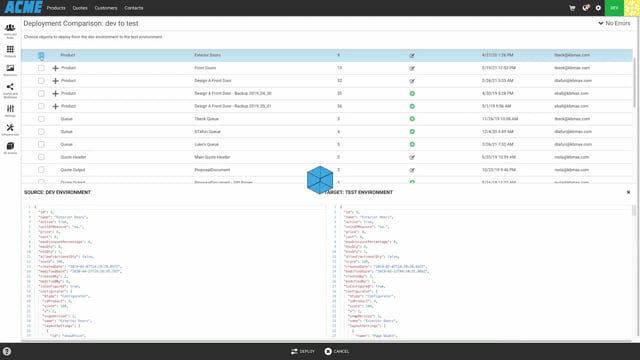Open the gear settings icon in header
Screen dimensions: 640x360
[x=598, y=8]
